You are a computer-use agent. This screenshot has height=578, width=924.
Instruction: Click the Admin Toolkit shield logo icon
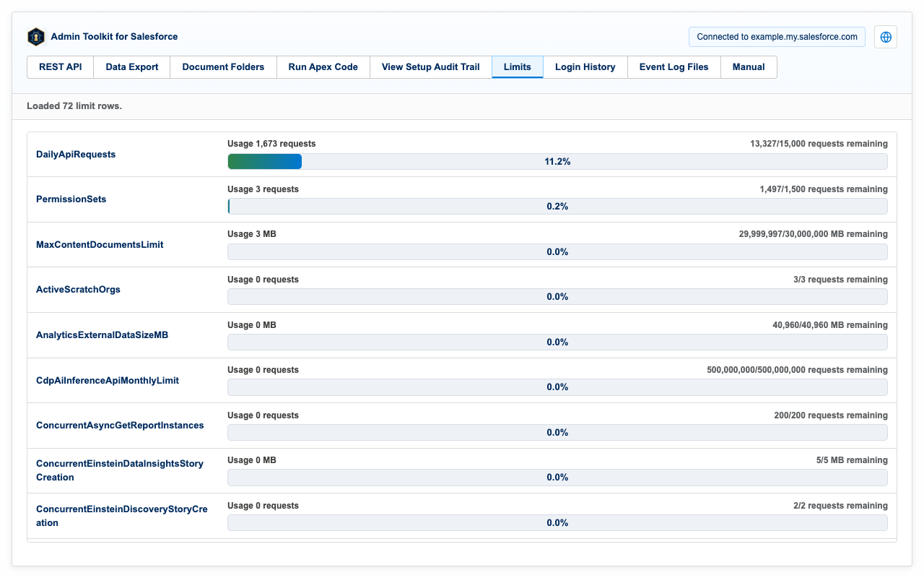36,37
